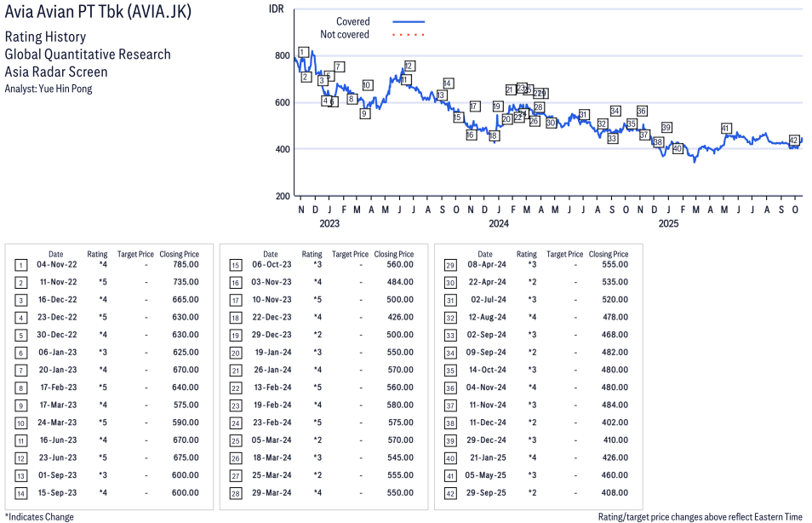Select numbered box 15 in the rating table

pos(235,265)
